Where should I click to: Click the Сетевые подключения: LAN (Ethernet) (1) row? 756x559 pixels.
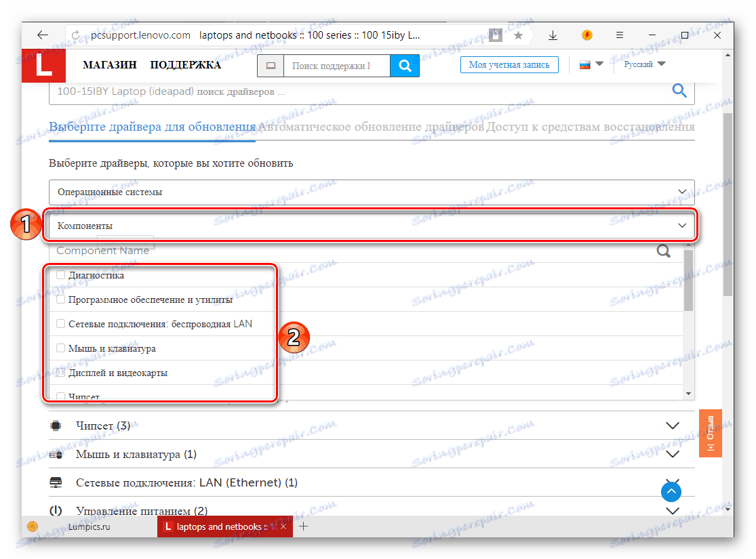click(x=372, y=482)
